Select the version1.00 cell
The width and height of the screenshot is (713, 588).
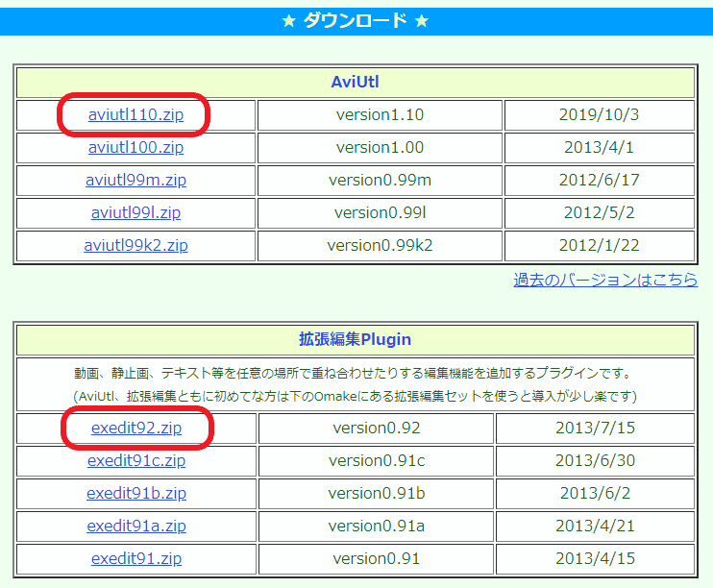pyautogui.click(x=380, y=147)
